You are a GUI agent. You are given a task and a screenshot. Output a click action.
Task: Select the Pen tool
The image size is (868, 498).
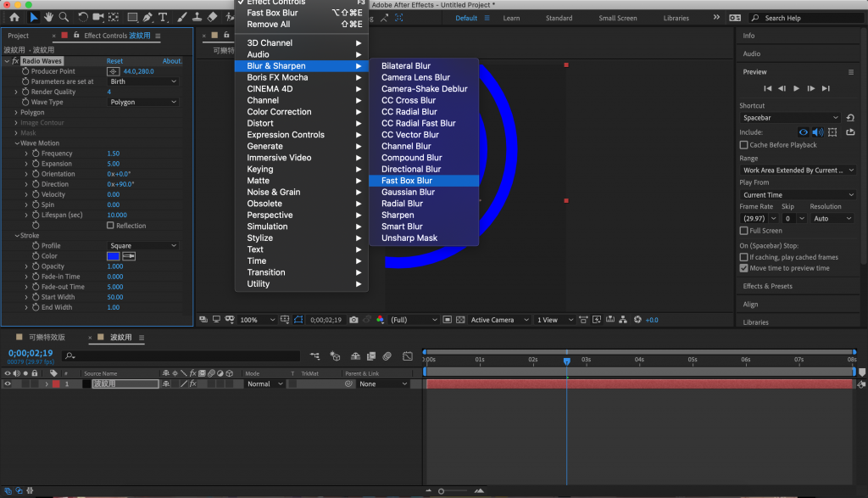point(147,17)
